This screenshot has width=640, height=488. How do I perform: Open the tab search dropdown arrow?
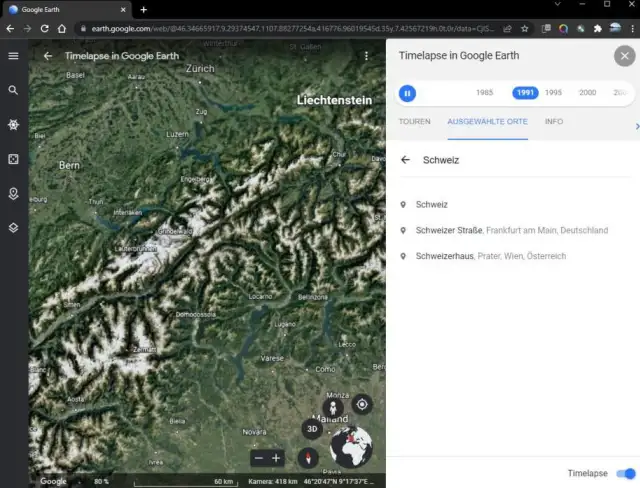tap(558, 4)
